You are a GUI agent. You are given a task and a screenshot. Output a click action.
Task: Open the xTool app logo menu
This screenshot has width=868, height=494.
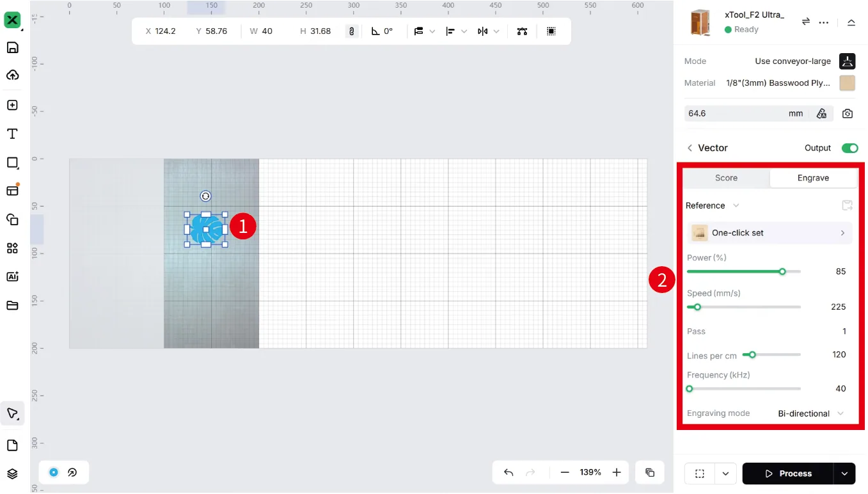12,20
